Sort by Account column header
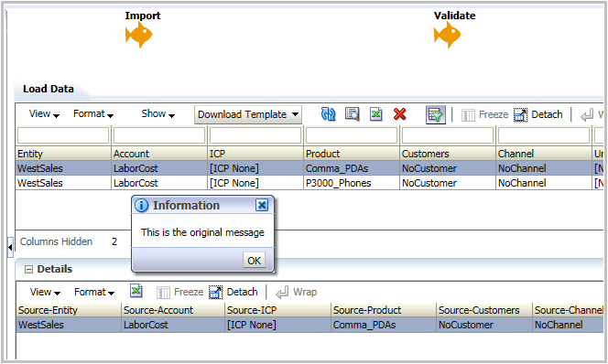The width and height of the screenshot is (608, 364). pyautogui.click(x=159, y=154)
